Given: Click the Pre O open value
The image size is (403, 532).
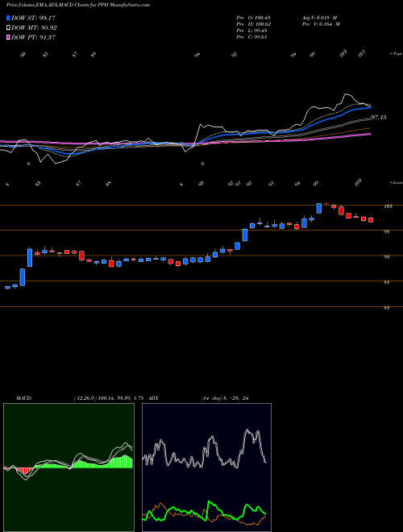Looking at the screenshot, I should (253, 18).
